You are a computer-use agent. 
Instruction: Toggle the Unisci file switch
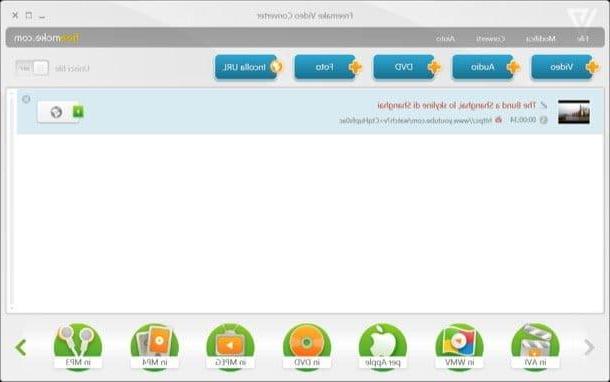click(32, 68)
